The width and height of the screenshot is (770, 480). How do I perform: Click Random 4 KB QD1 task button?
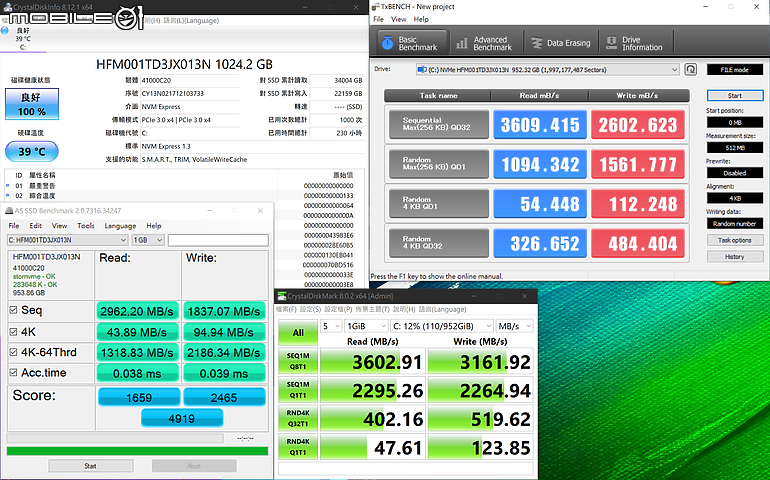(439, 203)
